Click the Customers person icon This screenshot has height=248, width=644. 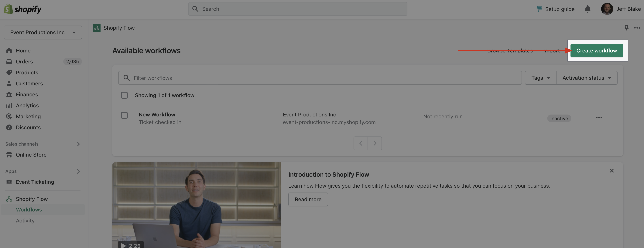click(9, 84)
